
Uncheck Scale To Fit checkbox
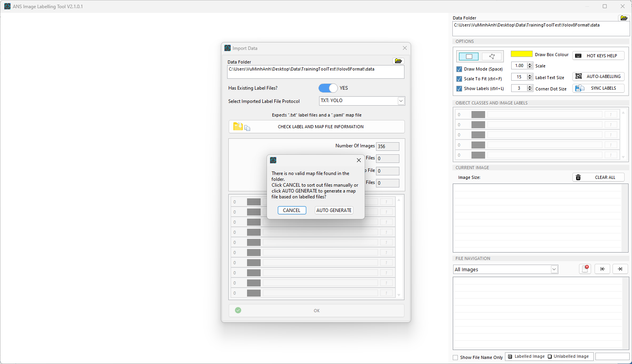coord(459,79)
